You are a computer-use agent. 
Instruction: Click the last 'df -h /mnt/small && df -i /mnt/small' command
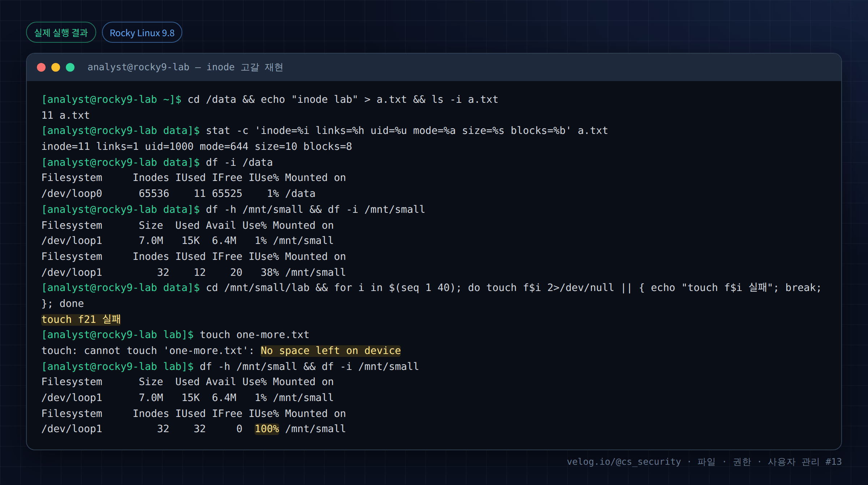click(310, 367)
